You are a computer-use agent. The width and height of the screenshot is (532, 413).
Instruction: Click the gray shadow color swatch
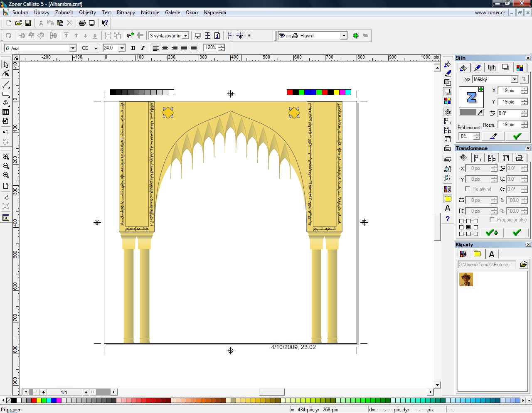(x=468, y=112)
